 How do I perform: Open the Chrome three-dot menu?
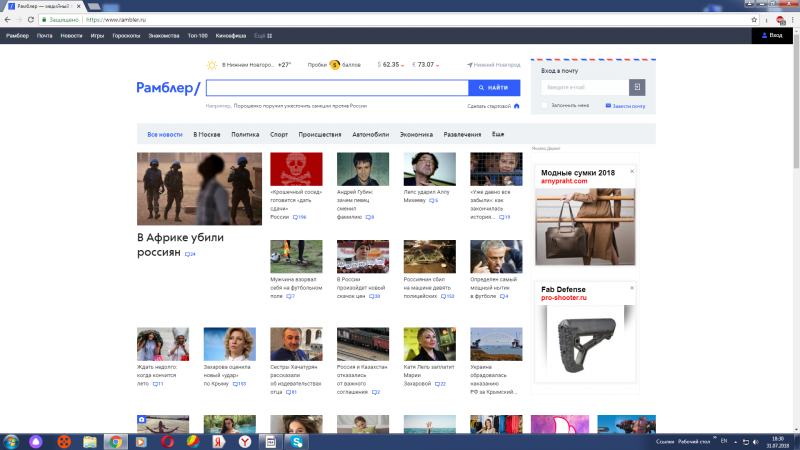[x=793, y=20]
